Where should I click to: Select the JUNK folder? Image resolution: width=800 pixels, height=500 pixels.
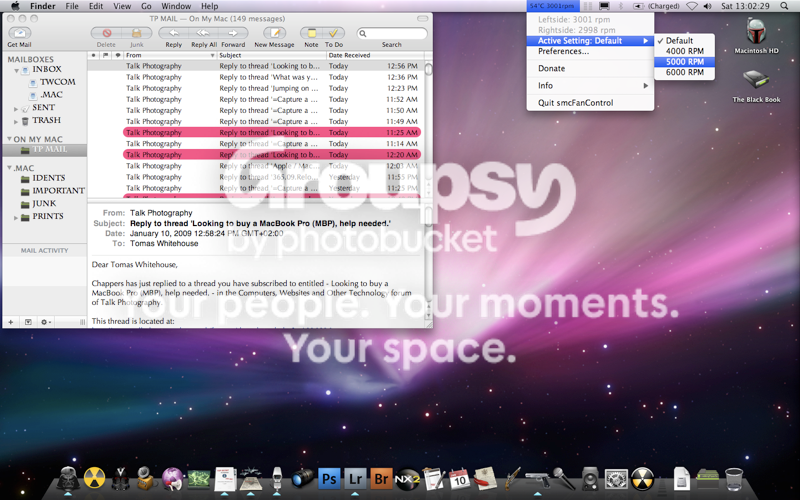pyautogui.click(x=44, y=203)
